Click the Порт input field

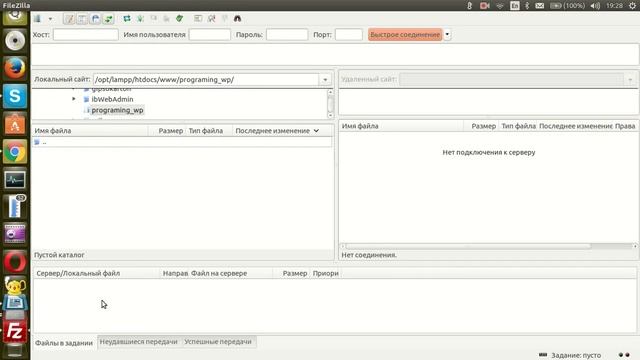click(349, 35)
